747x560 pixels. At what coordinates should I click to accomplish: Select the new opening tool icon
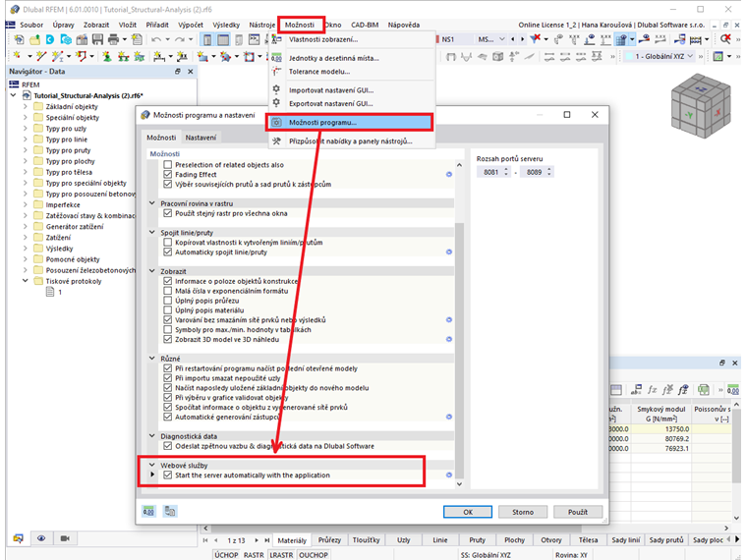(249, 57)
